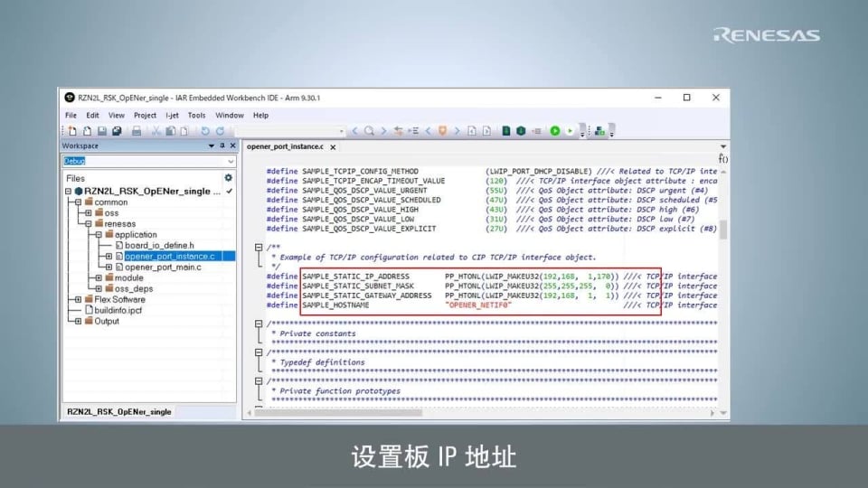Screen dimensions: 868x488
Task: Collapse the Private constants code fold
Action: [259, 324]
